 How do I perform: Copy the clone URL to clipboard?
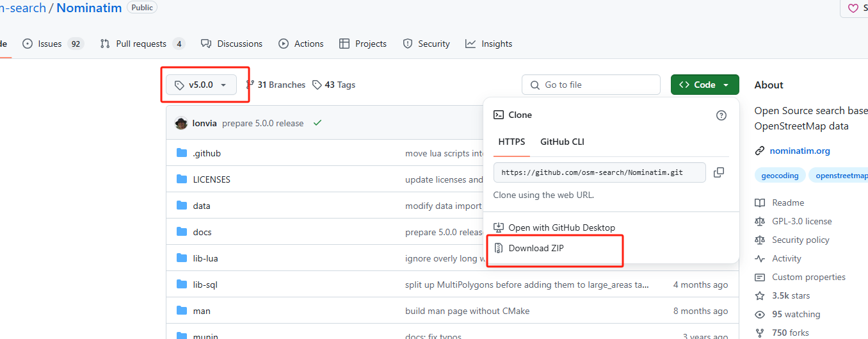tap(719, 172)
